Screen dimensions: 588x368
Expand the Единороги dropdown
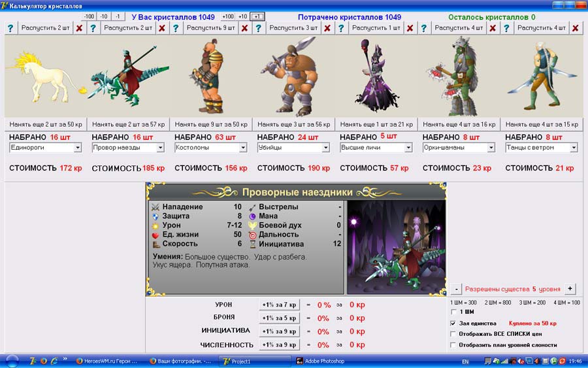(x=78, y=148)
